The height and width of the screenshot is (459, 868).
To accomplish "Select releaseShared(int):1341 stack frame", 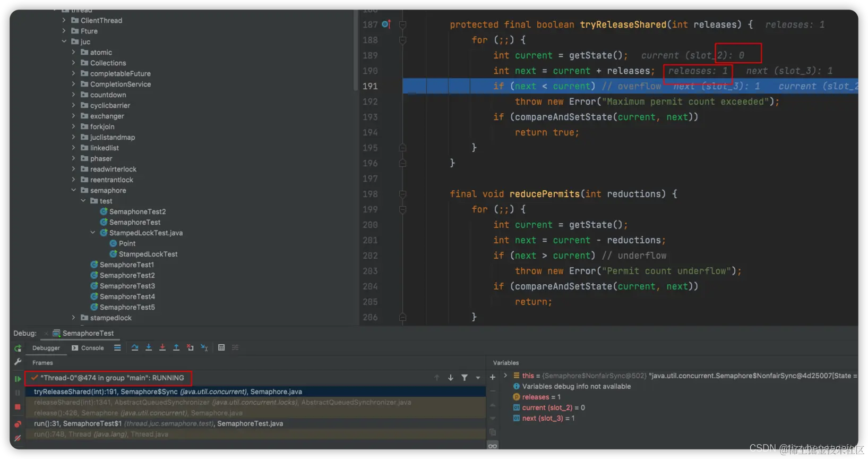I will pos(255,402).
